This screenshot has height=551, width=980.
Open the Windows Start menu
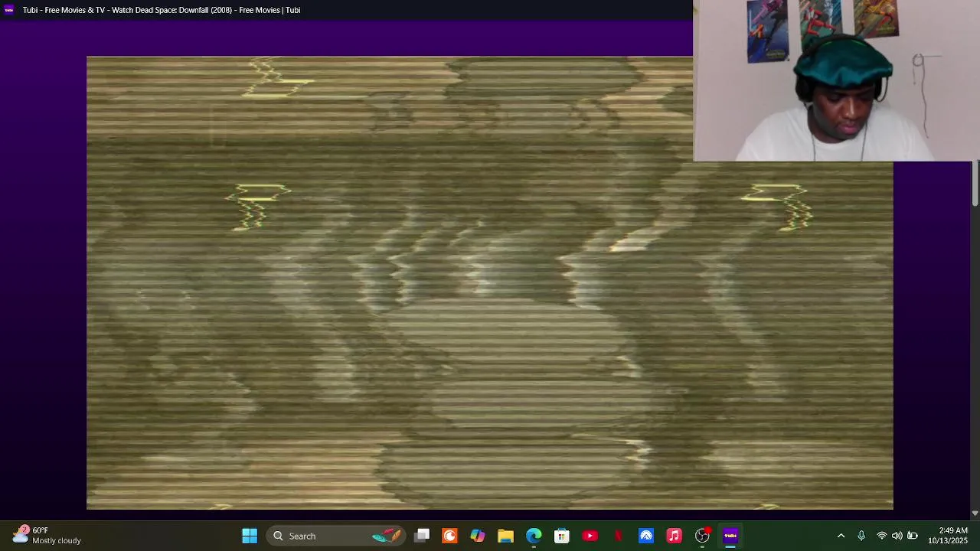point(250,536)
